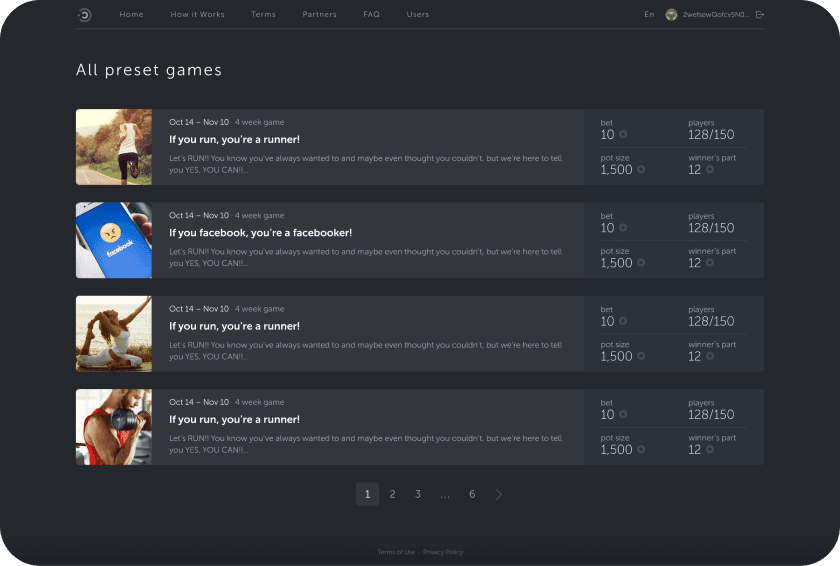Image resolution: width=840 pixels, height=566 pixels.
Task: Open the Users page
Action: pyautogui.click(x=418, y=14)
